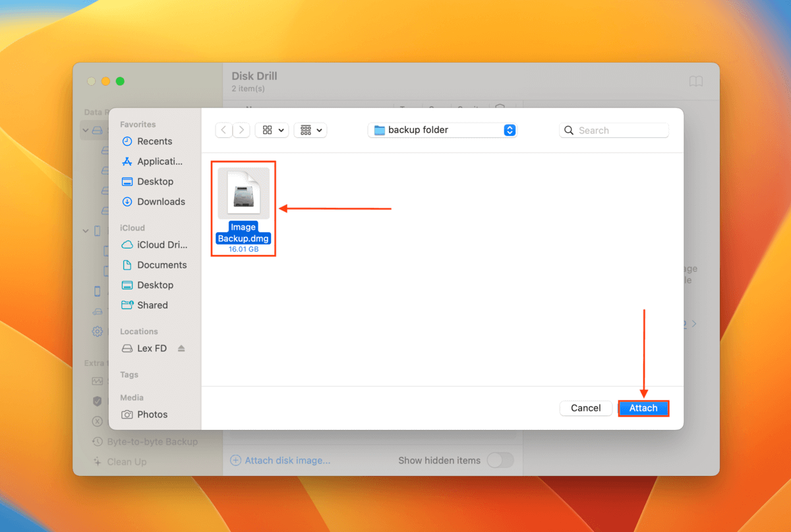Click the Attach button
The width and height of the screenshot is (791, 532).
tap(643, 408)
